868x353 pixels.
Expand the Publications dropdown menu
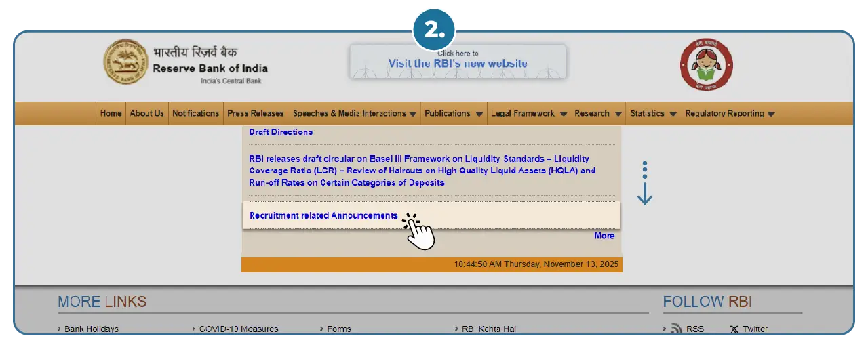[x=454, y=114]
